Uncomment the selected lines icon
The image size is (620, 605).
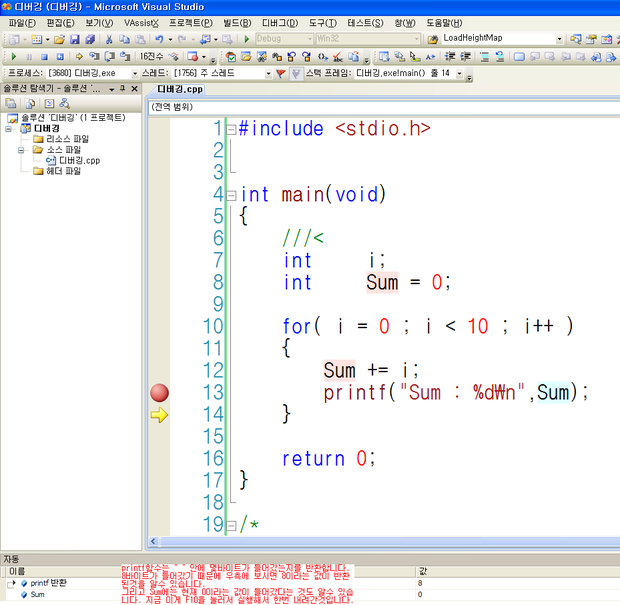(500, 57)
